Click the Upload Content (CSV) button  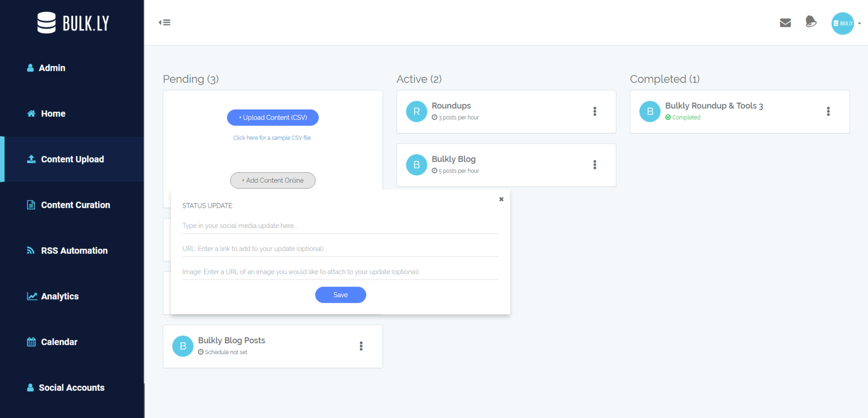click(x=273, y=117)
